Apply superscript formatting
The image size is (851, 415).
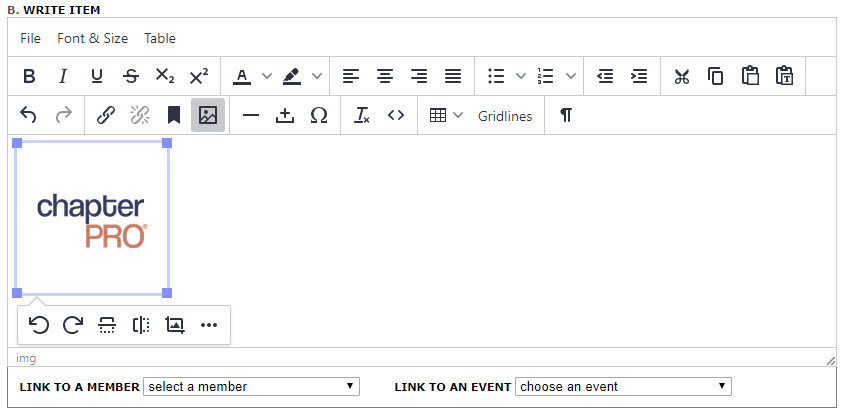point(199,76)
